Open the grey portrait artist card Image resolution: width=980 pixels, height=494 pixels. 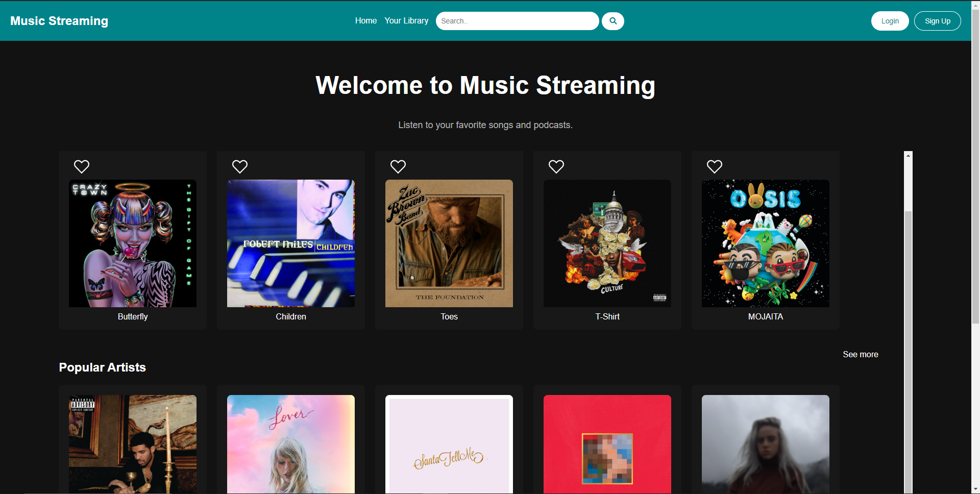[x=766, y=444]
